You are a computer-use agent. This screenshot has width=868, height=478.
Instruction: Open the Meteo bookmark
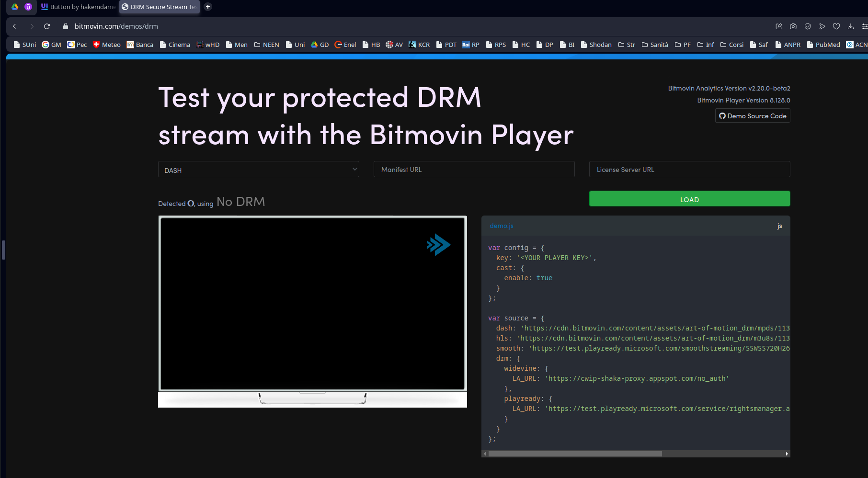click(107, 45)
